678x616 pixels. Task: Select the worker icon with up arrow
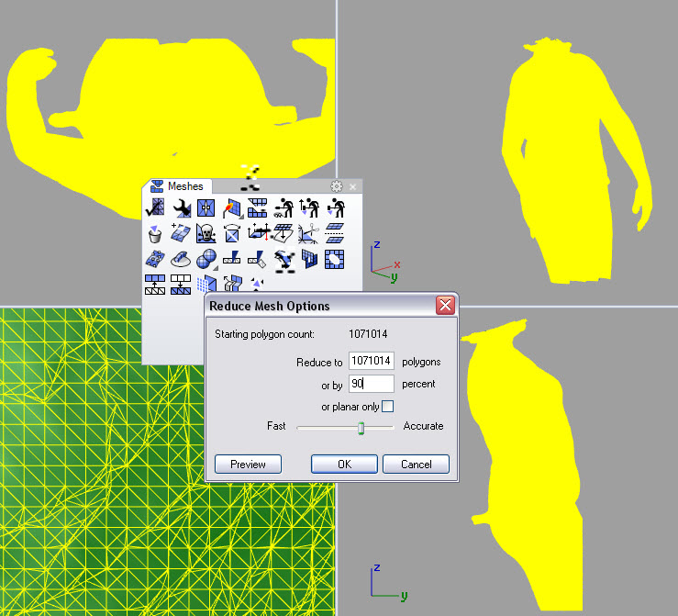point(309,207)
